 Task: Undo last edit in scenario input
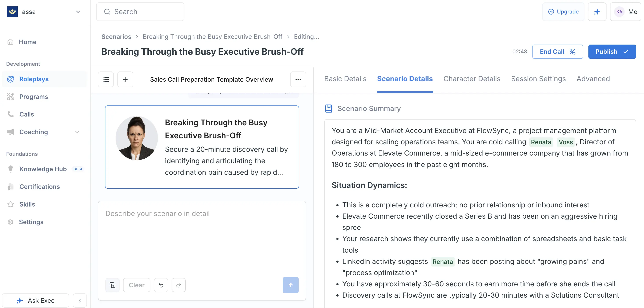[x=161, y=285]
